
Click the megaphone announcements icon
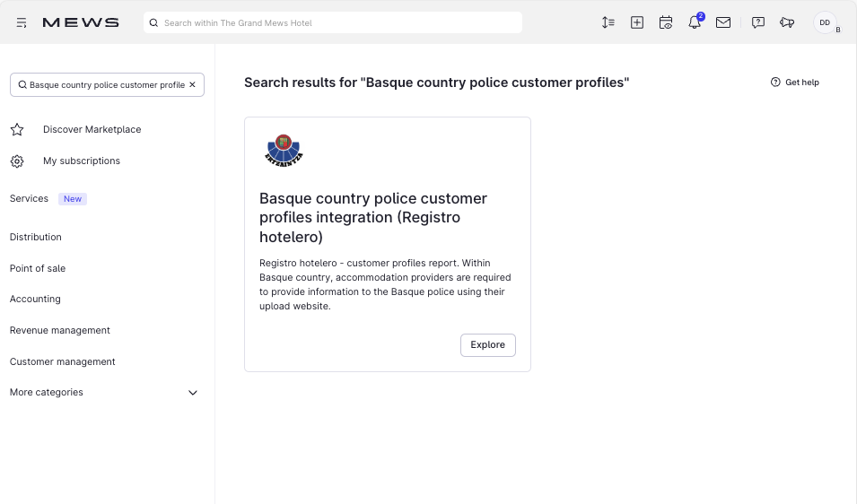(787, 22)
